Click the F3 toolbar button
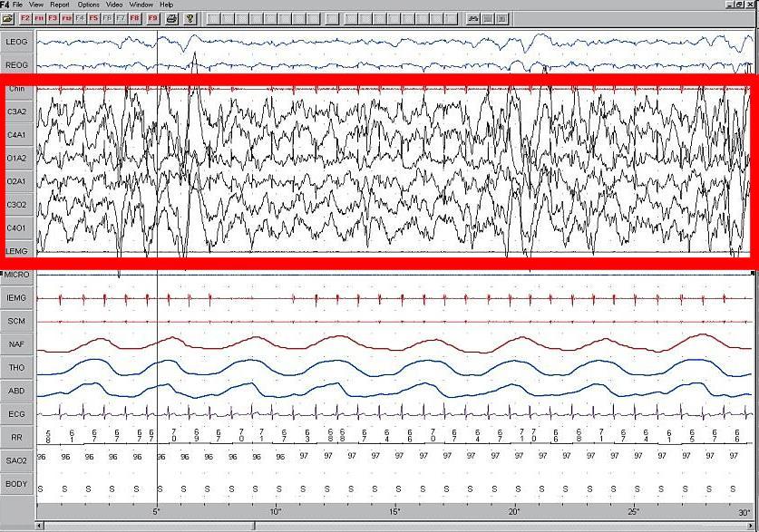 53,18
